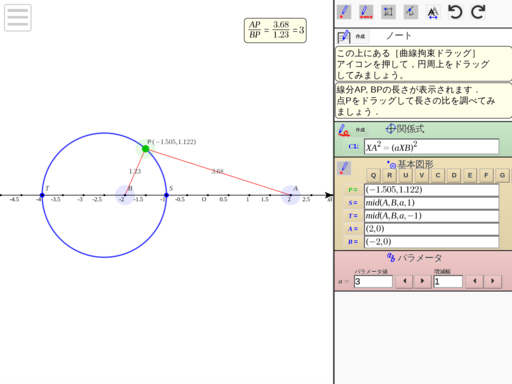Click the relation creation pencil icon
The width and height of the screenshot is (512, 384).
tap(344, 130)
